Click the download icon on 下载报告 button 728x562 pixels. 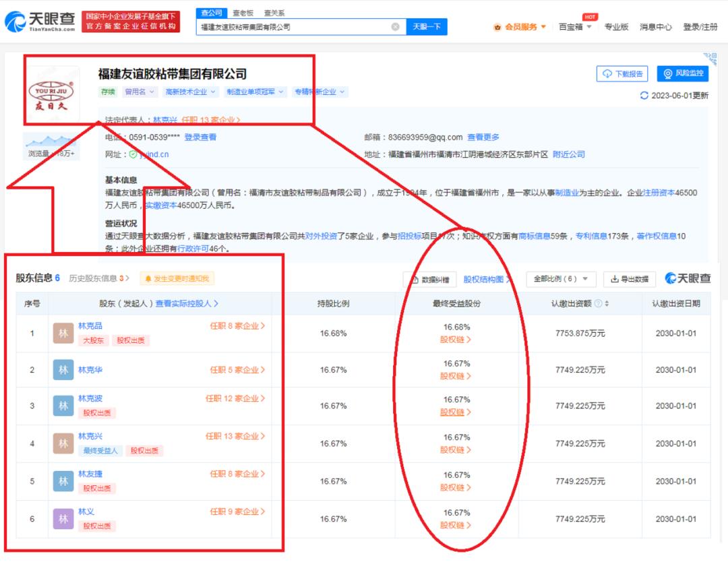click(607, 74)
